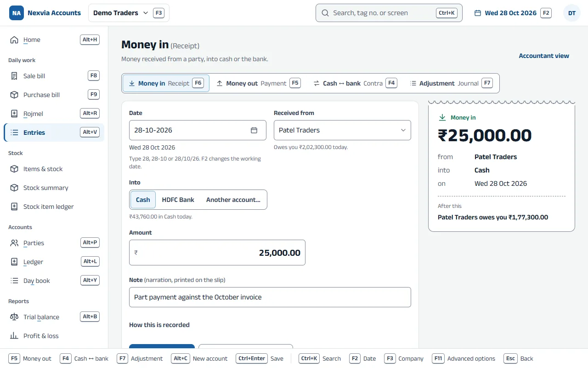The height and width of the screenshot is (368, 588).
Task: Open Items & stock cube icon
Action: (14, 169)
